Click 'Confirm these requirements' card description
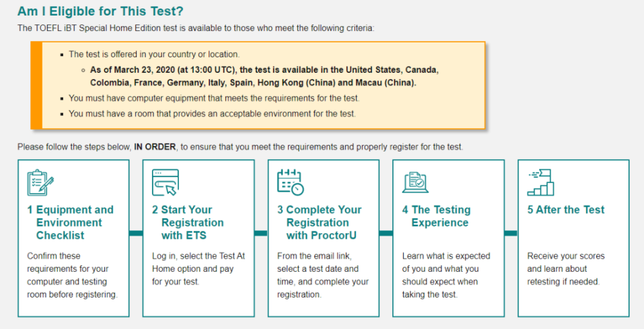The width and height of the screenshot is (644, 329). pyautogui.click(x=72, y=275)
